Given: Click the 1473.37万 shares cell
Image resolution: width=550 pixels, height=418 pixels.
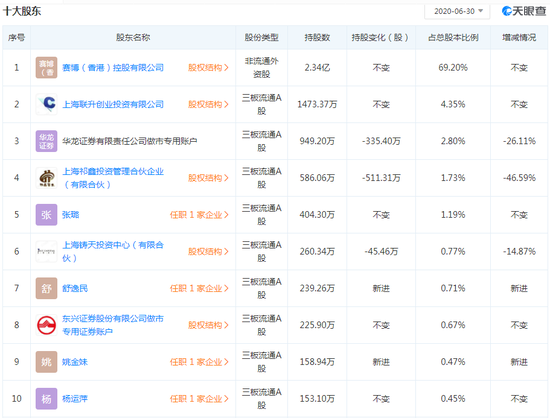Looking at the screenshot, I should (x=317, y=104).
